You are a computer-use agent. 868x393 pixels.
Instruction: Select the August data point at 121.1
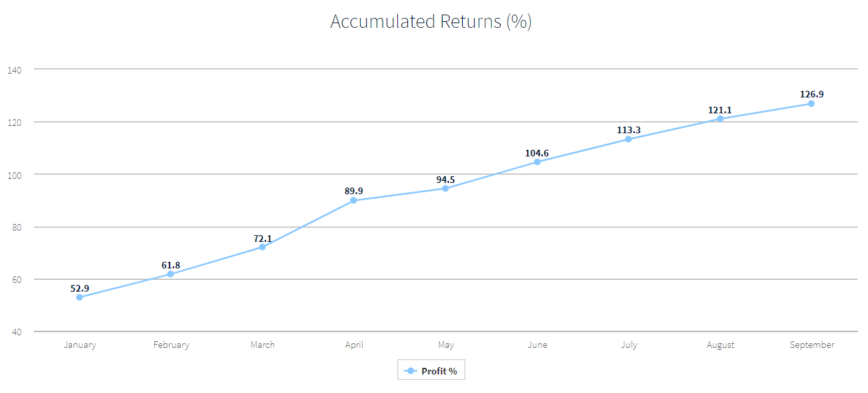click(720, 119)
